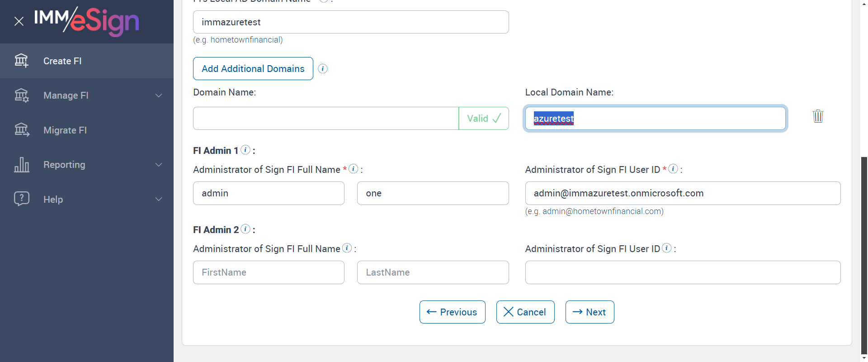The image size is (868, 362).
Task: Click the Previous button
Action: click(452, 312)
